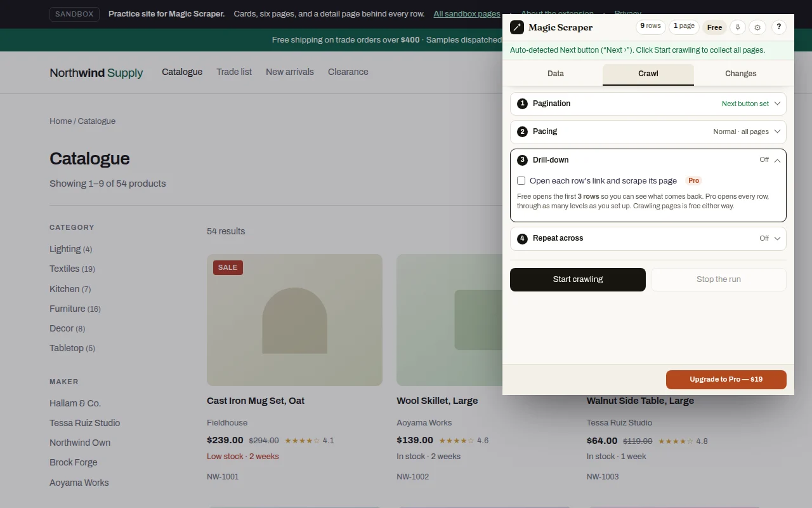Open the Cast Iron Mug Set product image
Screen dimensions: 812x508
[294, 320]
